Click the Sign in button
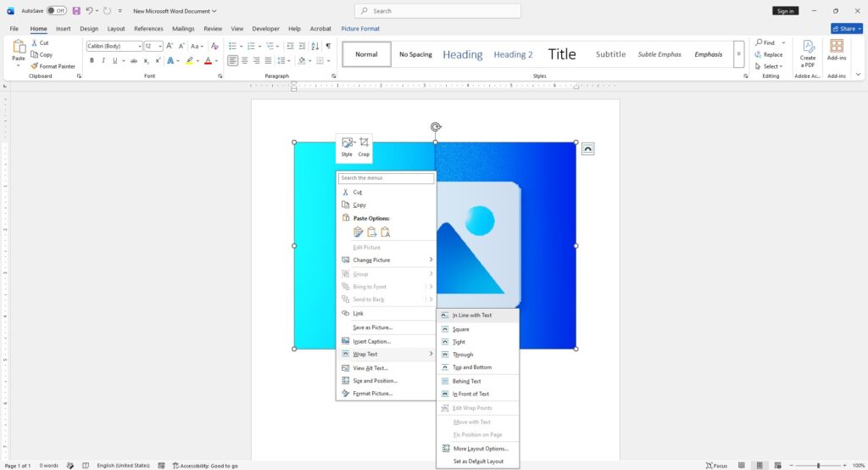 coord(785,10)
